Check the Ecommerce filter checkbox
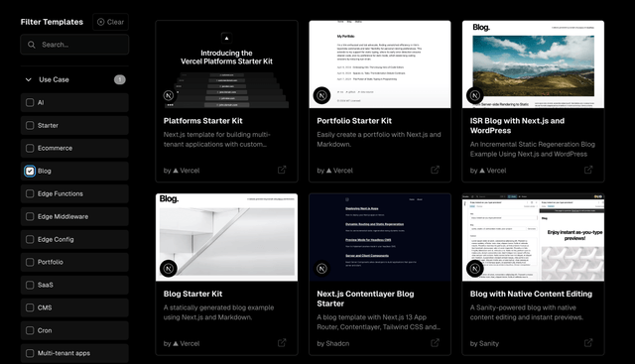635x364 pixels. click(x=30, y=148)
